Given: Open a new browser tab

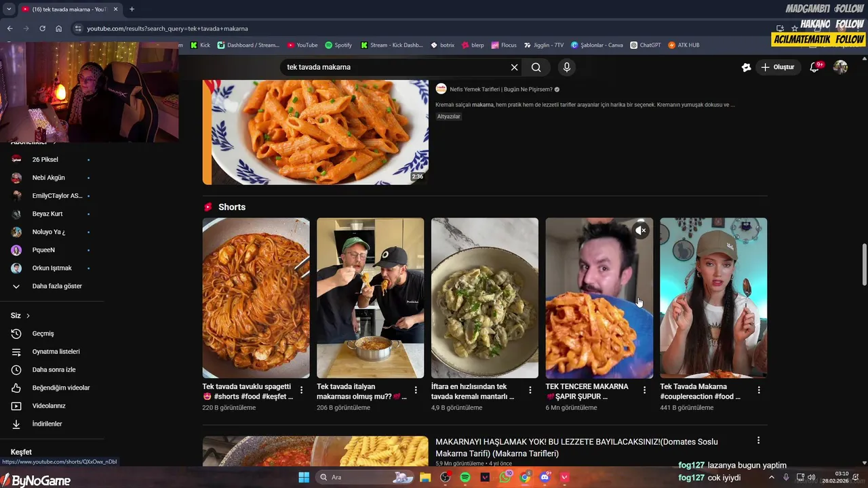Looking at the screenshot, I should 132,9.
